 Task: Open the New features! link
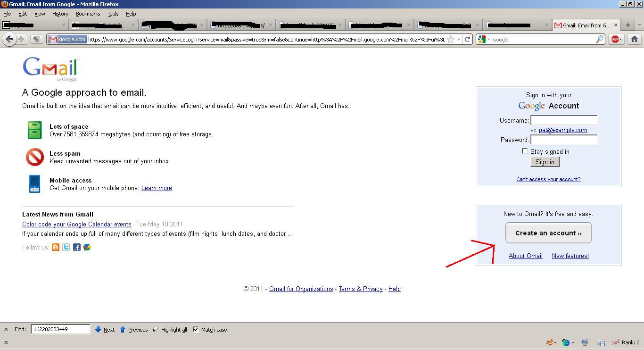(570, 256)
